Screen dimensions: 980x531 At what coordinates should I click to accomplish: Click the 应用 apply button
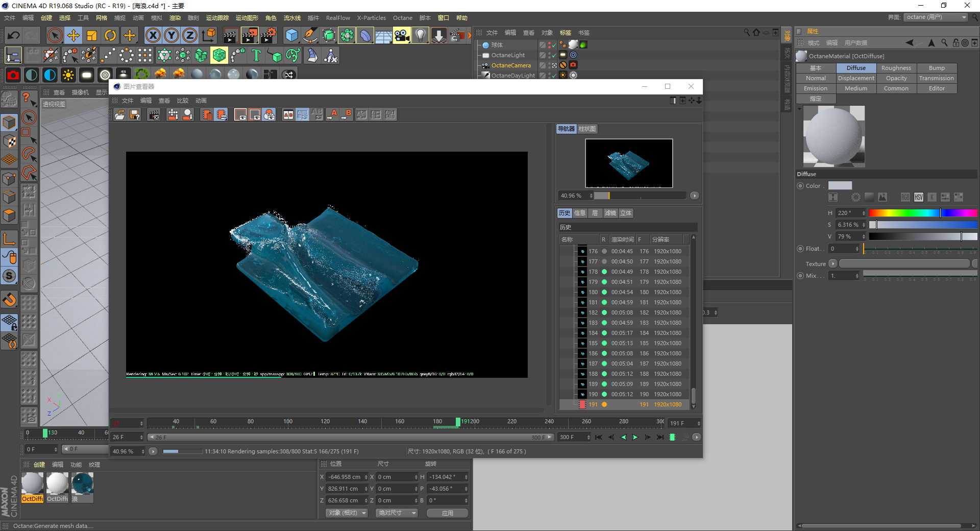[448, 513]
